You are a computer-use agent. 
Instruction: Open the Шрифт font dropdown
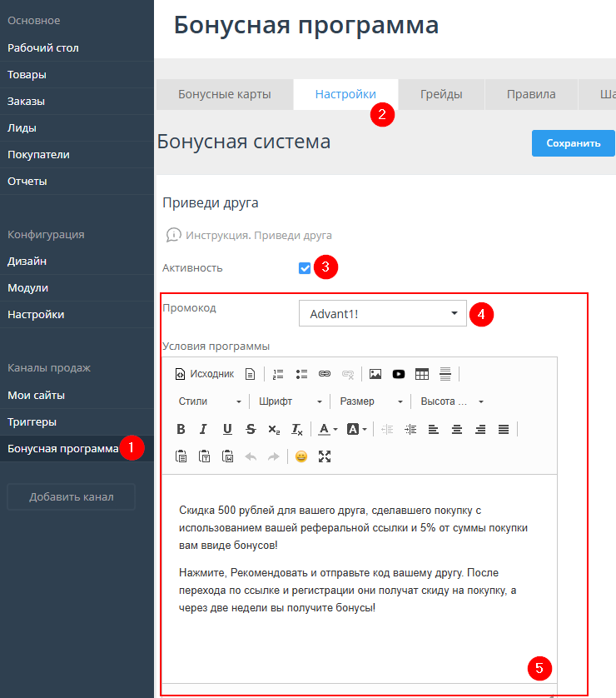click(x=288, y=401)
